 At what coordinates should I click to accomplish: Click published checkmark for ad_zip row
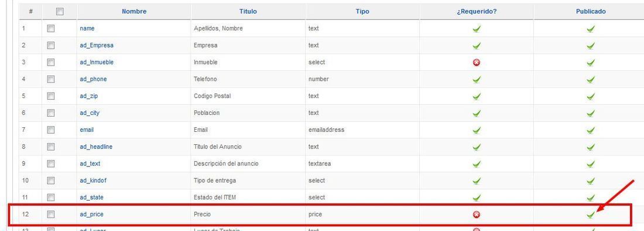click(590, 96)
